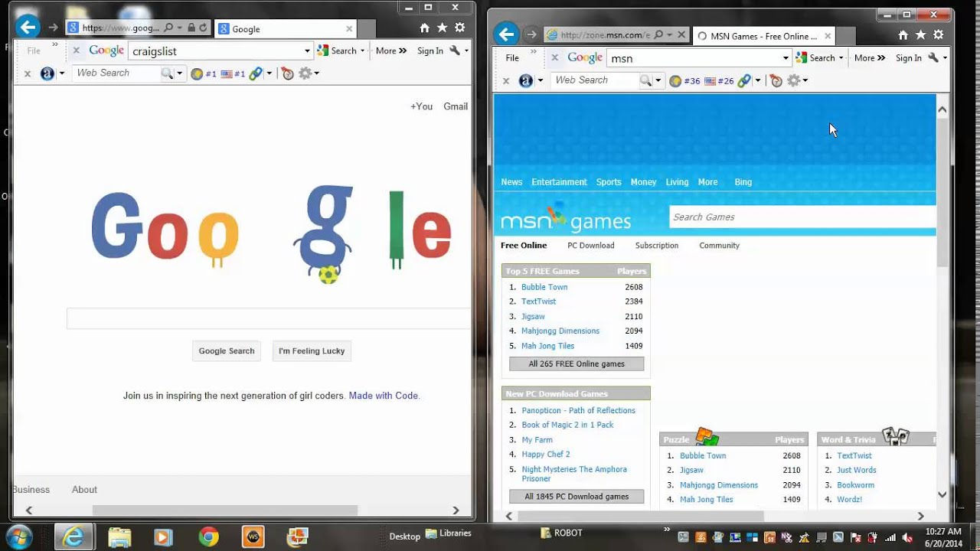Screen dimensions: 980x551
Task: Expand the craigslist search box dropdown
Action: pyautogui.click(x=307, y=51)
